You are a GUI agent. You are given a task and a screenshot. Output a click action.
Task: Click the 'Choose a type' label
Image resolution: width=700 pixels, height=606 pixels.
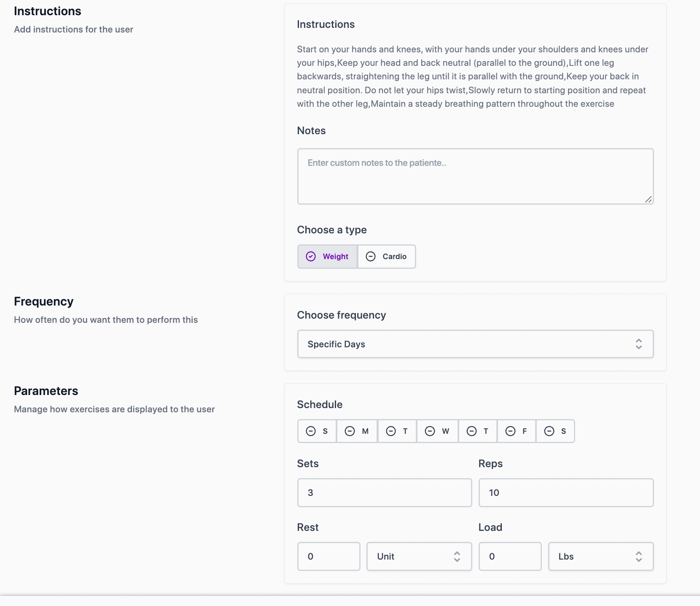(x=332, y=230)
